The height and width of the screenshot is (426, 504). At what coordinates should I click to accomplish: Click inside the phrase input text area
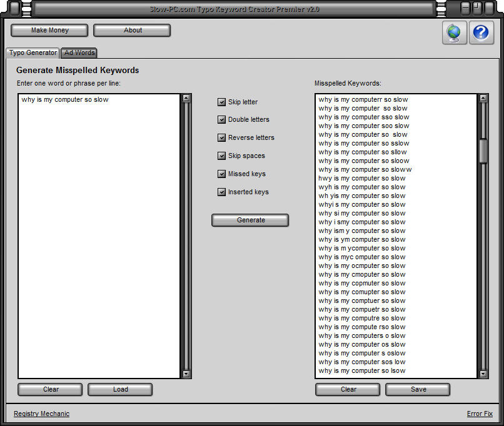pos(99,236)
